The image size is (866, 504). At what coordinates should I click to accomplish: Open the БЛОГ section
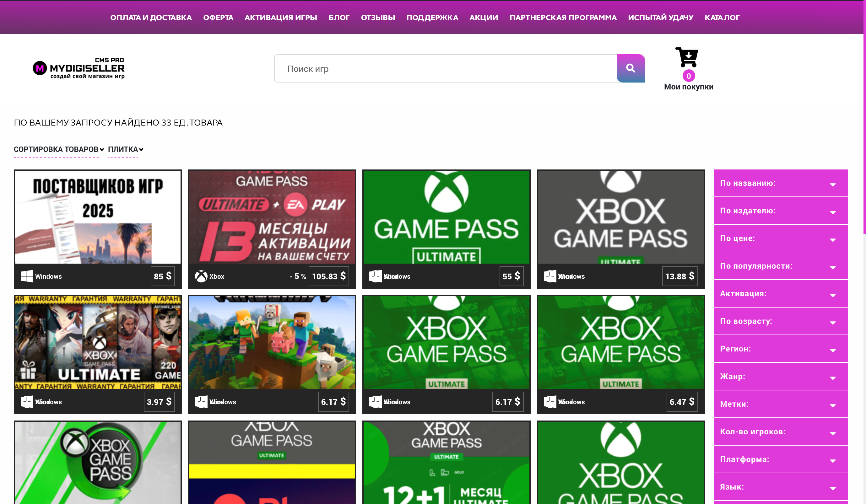pyautogui.click(x=339, y=18)
